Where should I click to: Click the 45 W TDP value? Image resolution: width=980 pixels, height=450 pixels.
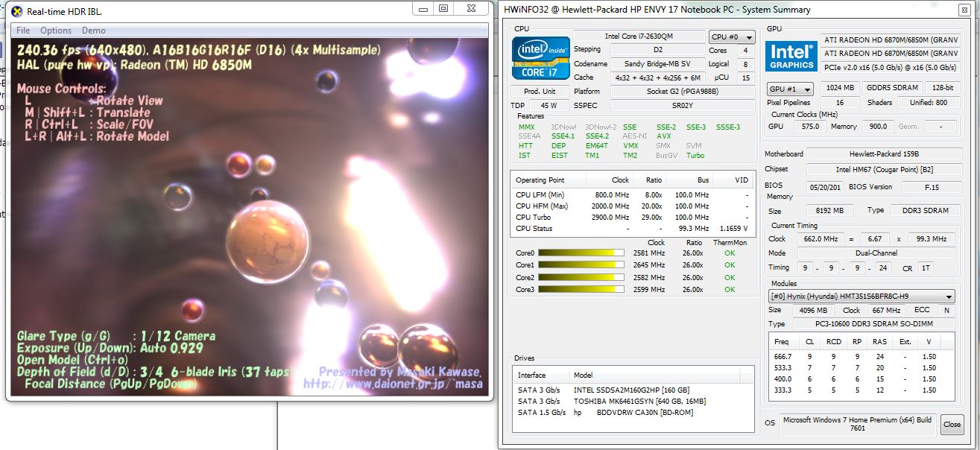click(549, 106)
